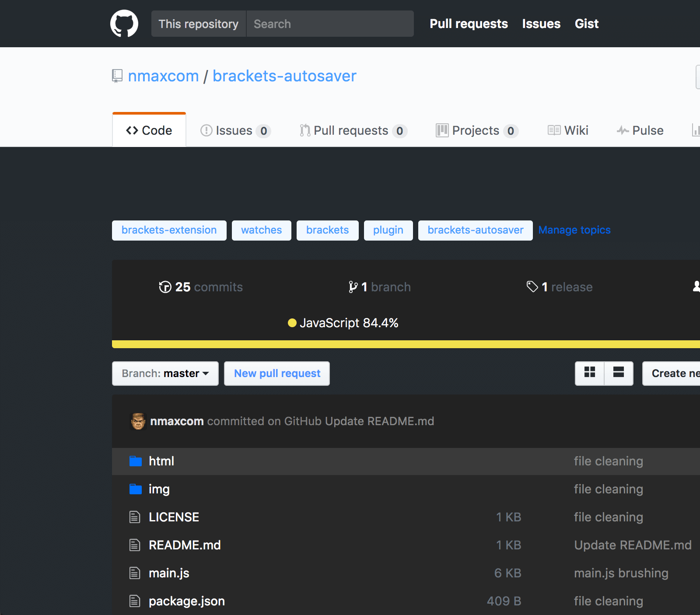Viewport: 700px width, 615px height.
Task: Click the New pull request button
Action: [277, 373]
